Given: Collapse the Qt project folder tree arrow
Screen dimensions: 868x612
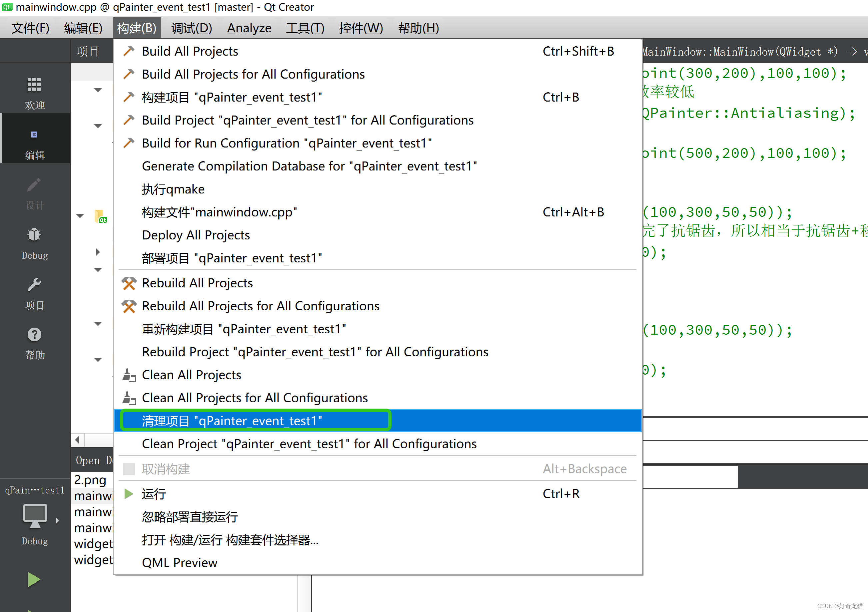Looking at the screenshot, I should click(x=80, y=216).
